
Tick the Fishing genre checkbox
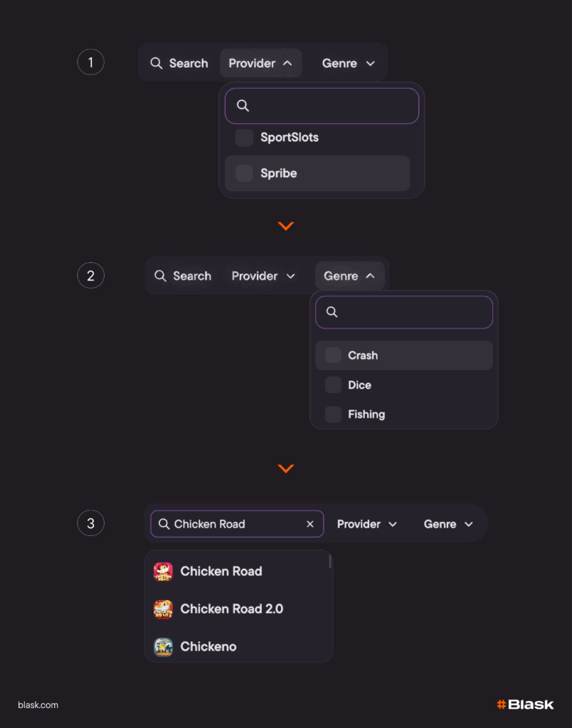333,414
